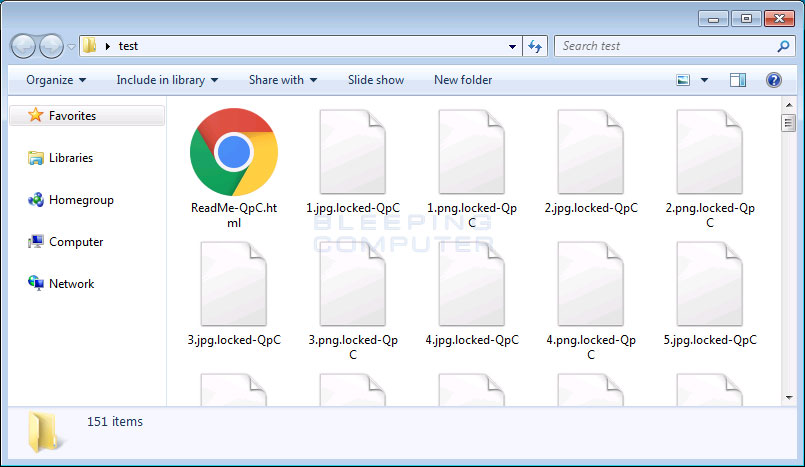The width and height of the screenshot is (805, 467).
Task: Select the 2.jpg.locked-QpC file icon
Action: coord(591,152)
